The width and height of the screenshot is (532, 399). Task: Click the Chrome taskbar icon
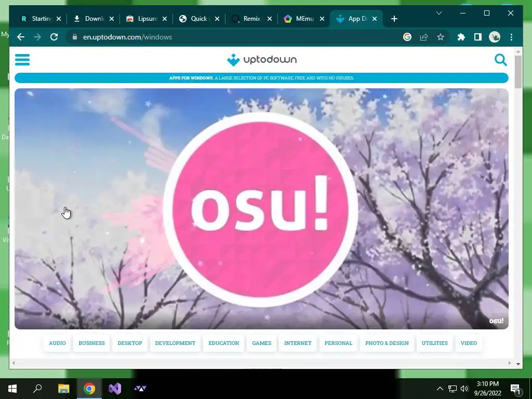[x=89, y=389]
